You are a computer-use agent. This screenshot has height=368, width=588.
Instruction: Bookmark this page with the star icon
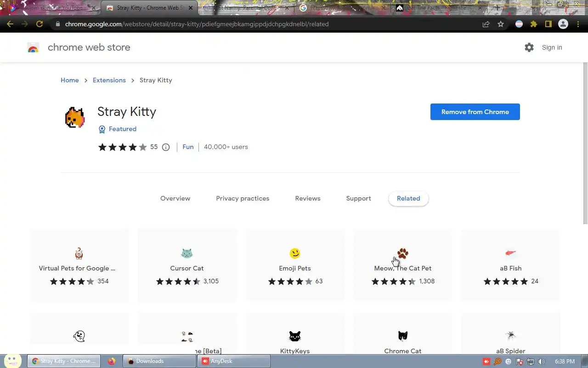(x=501, y=24)
